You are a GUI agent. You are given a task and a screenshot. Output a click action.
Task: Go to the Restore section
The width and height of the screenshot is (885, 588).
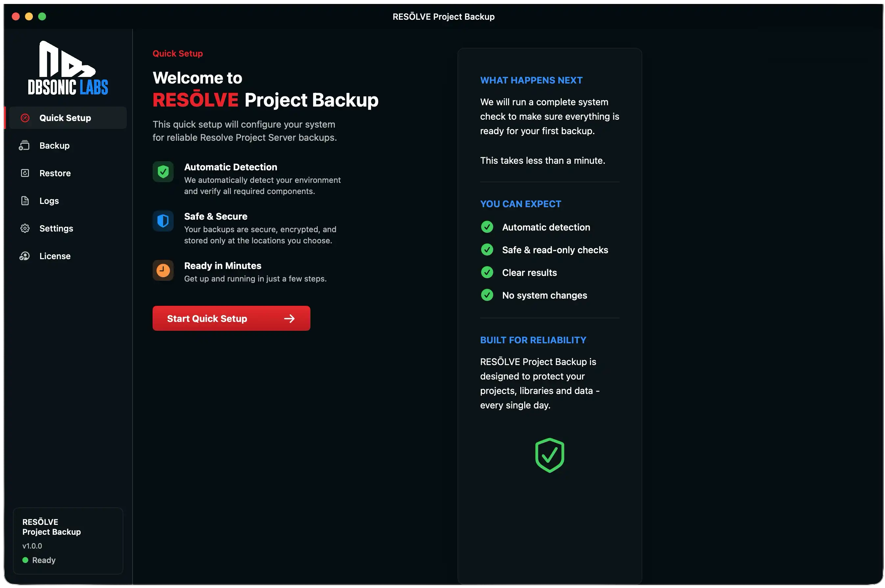pos(68,173)
